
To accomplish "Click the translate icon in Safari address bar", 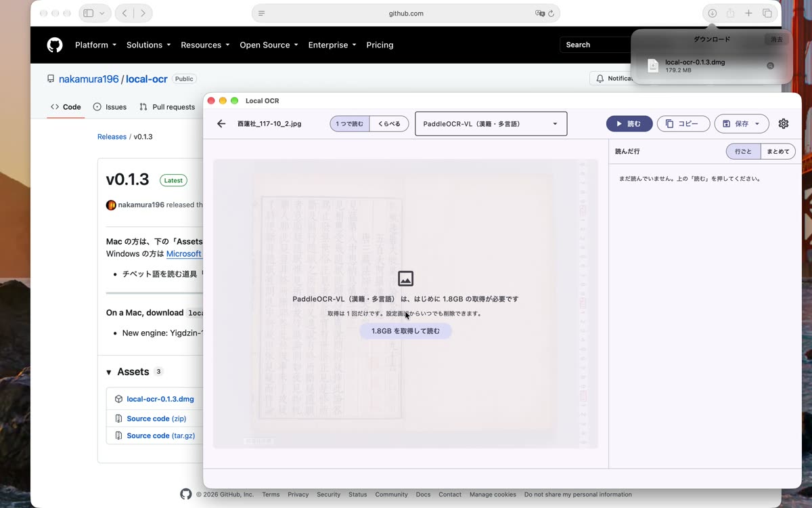I will pos(540,13).
